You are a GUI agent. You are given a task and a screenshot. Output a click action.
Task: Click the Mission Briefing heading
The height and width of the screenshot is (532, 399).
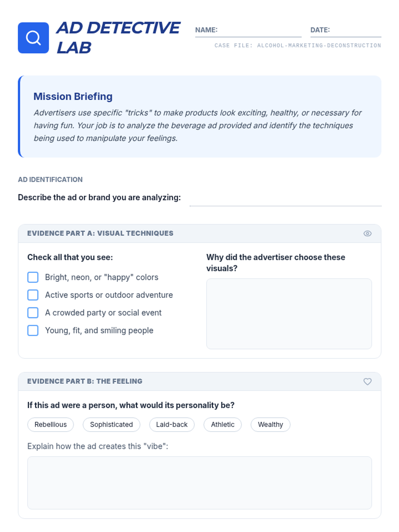click(x=73, y=96)
